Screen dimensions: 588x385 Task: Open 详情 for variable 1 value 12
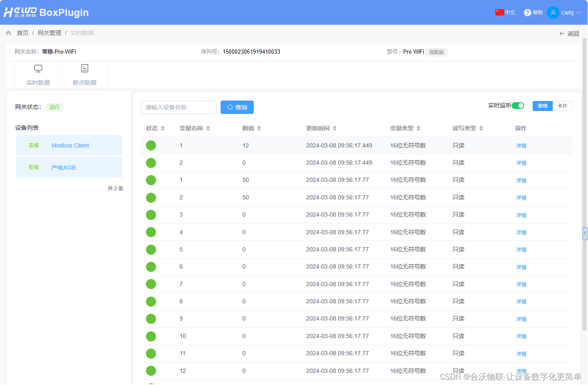(521, 146)
